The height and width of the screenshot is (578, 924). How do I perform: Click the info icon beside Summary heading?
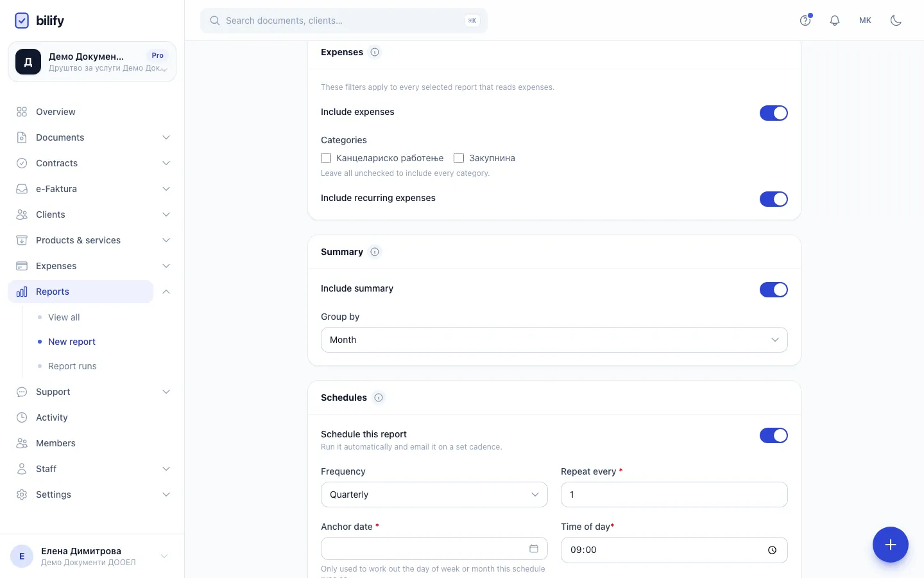(375, 252)
